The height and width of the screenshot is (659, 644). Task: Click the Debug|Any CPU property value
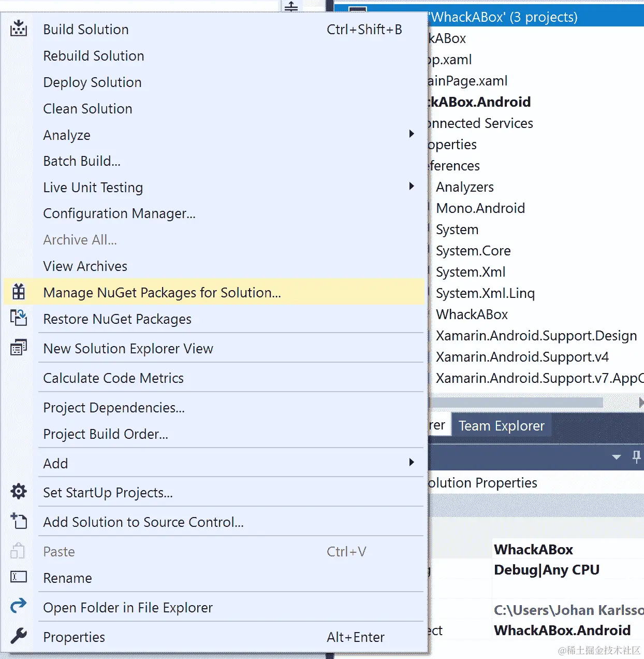(547, 570)
